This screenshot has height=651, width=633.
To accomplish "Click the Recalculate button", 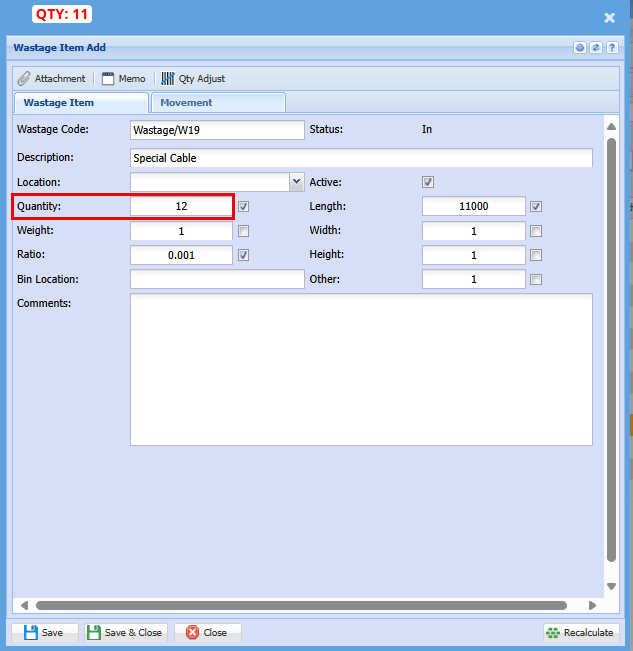I will [x=581, y=632].
